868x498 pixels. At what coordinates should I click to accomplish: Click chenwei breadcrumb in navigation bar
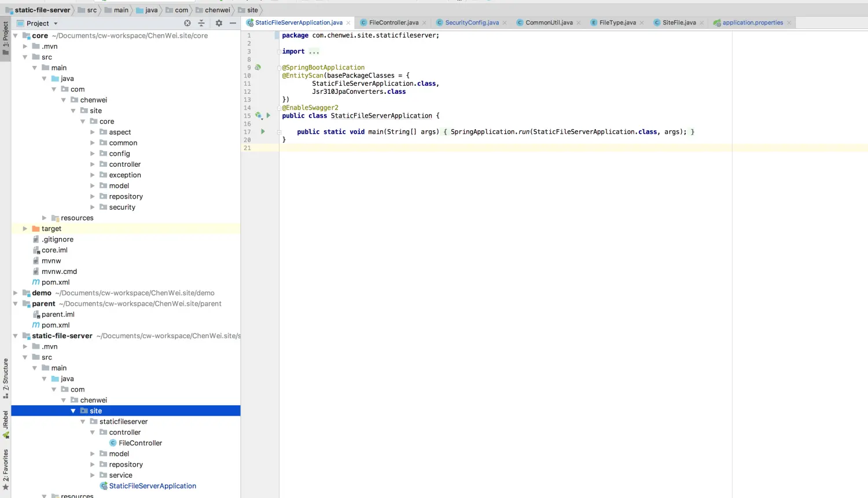coord(213,10)
